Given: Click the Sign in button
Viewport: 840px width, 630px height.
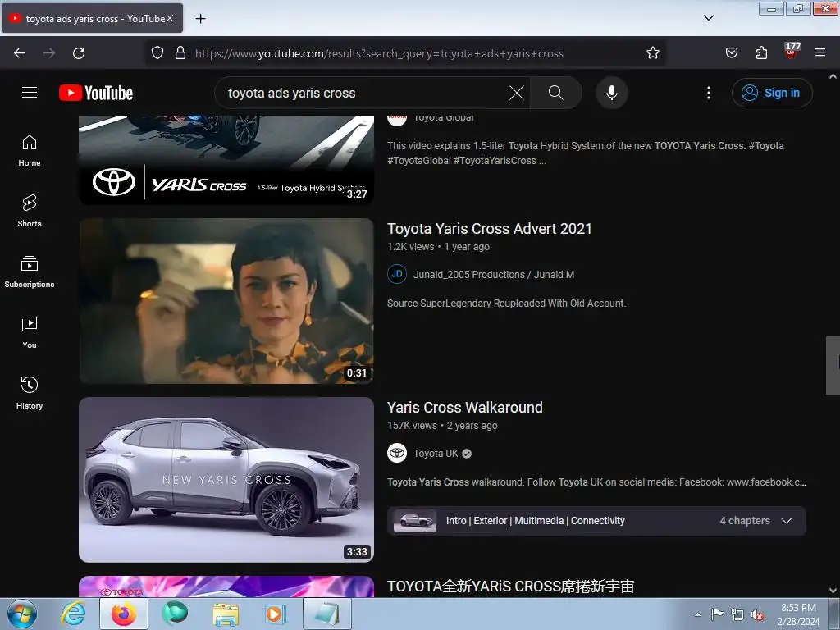Looking at the screenshot, I should click(x=772, y=93).
